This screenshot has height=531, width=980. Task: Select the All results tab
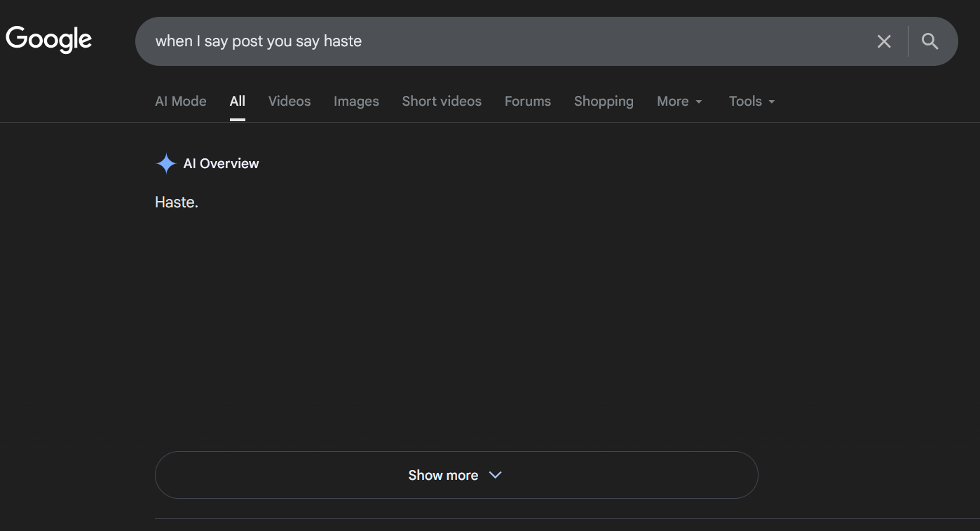tap(238, 102)
